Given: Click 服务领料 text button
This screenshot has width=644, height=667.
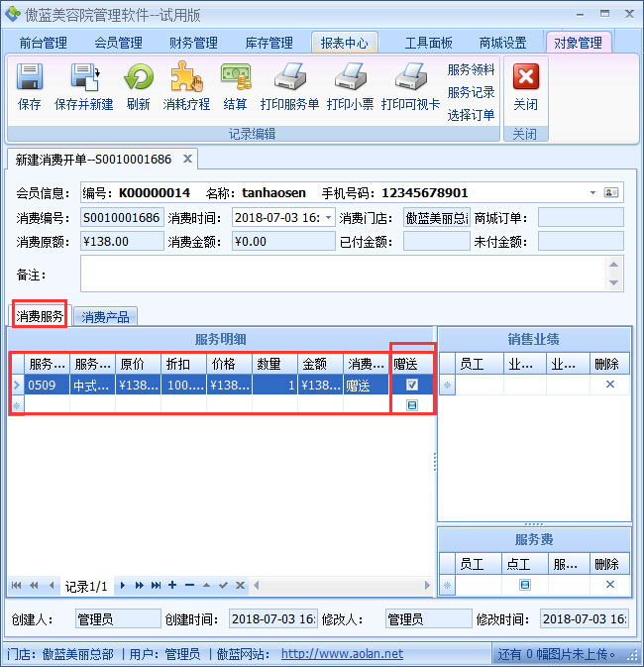Looking at the screenshot, I should point(471,69).
